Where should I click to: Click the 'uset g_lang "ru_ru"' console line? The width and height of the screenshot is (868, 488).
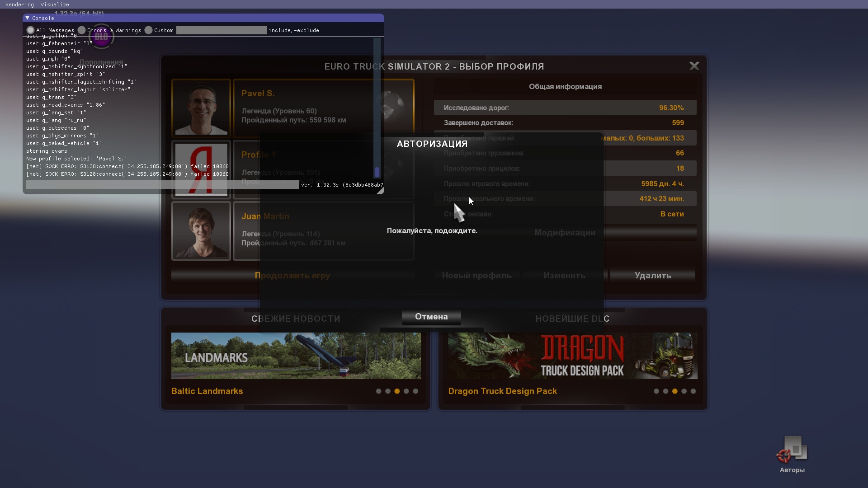coord(56,121)
